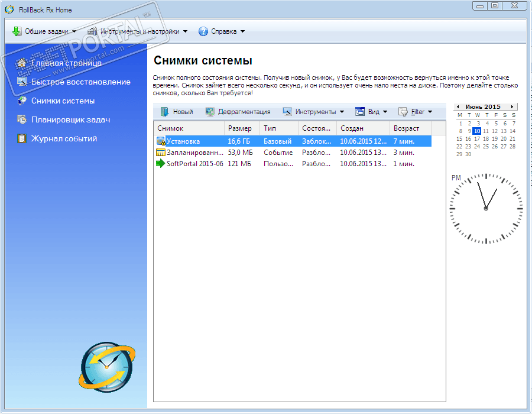Click the green arrow icon of Общие задачи

17,31
